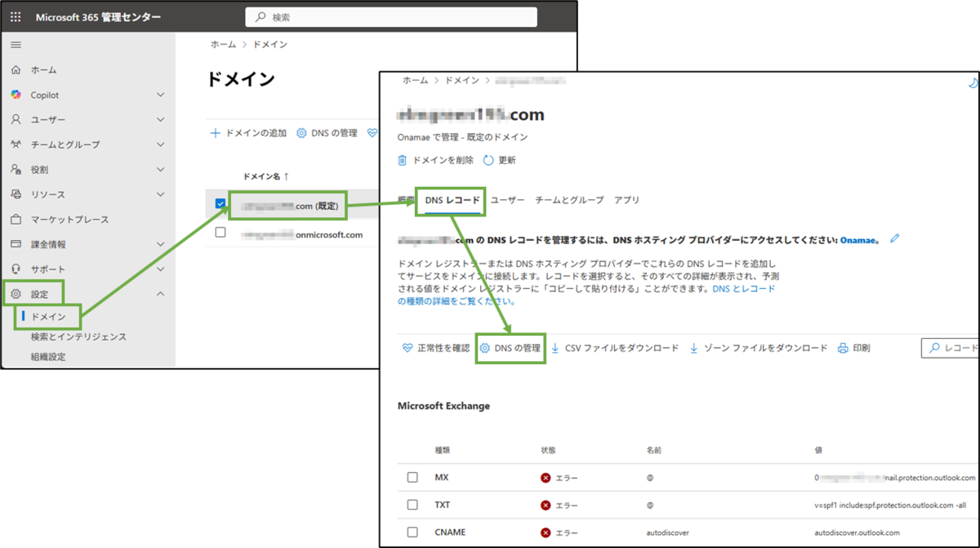Click the plus icon for ドメインの追加
The height and width of the screenshot is (548, 980).
coord(216,133)
